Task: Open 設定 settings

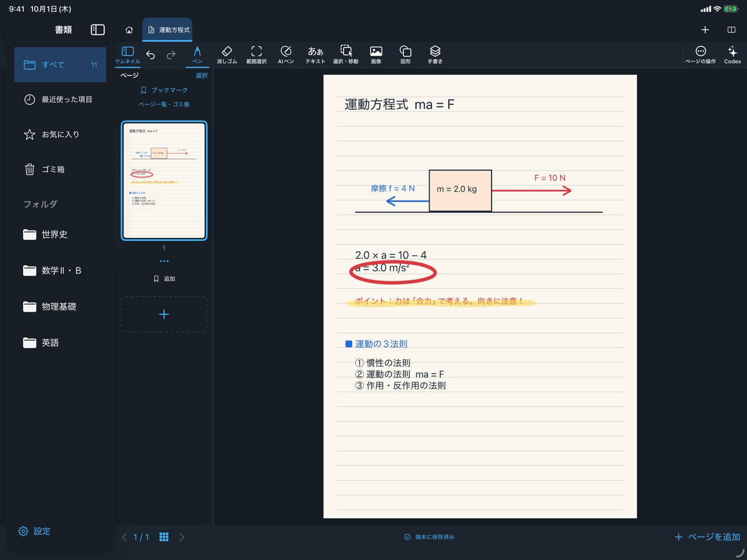Action: pyautogui.click(x=35, y=531)
